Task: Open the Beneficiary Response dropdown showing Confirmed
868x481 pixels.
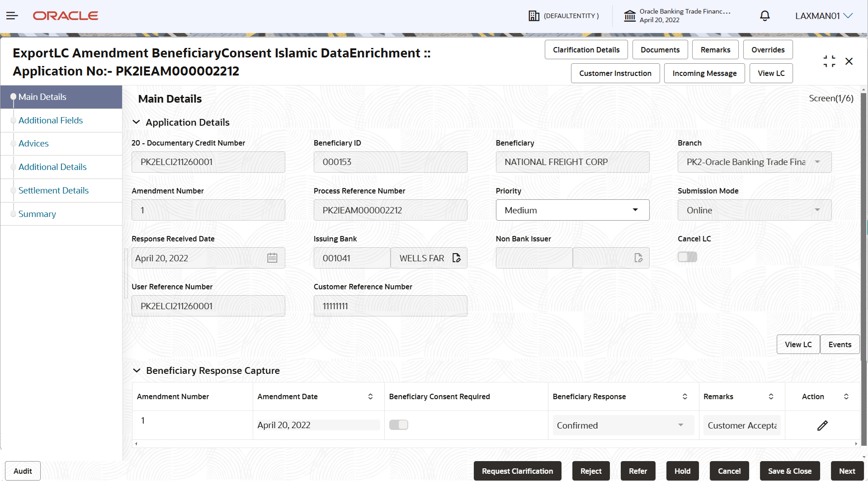Action: [680, 425]
